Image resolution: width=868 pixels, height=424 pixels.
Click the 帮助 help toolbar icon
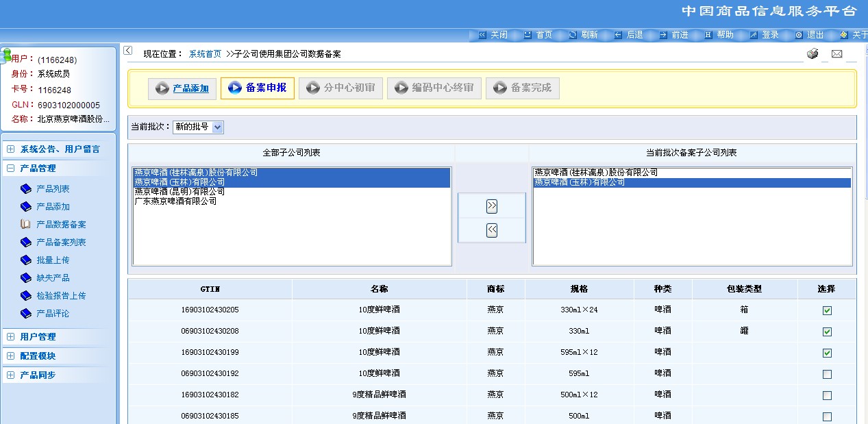coord(708,35)
